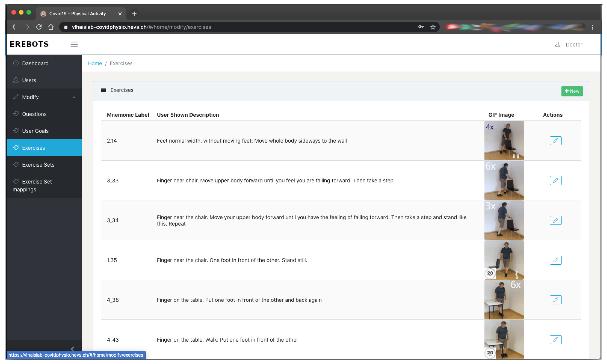Bookmark page with the star icon

(x=432, y=27)
